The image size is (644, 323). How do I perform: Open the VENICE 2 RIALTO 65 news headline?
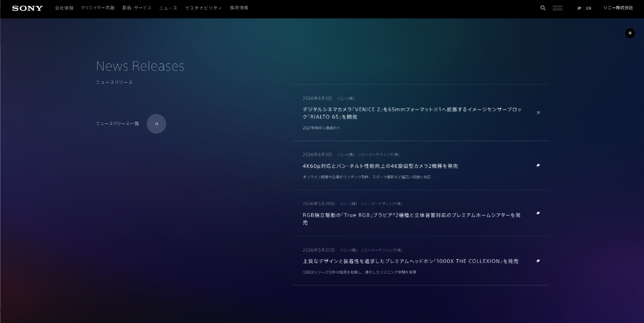click(412, 113)
